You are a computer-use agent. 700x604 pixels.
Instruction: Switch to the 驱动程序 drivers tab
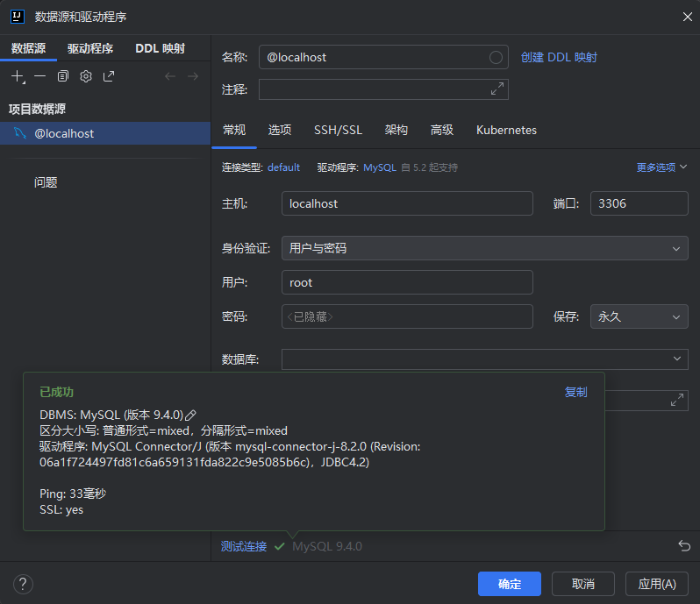tap(90, 49)
